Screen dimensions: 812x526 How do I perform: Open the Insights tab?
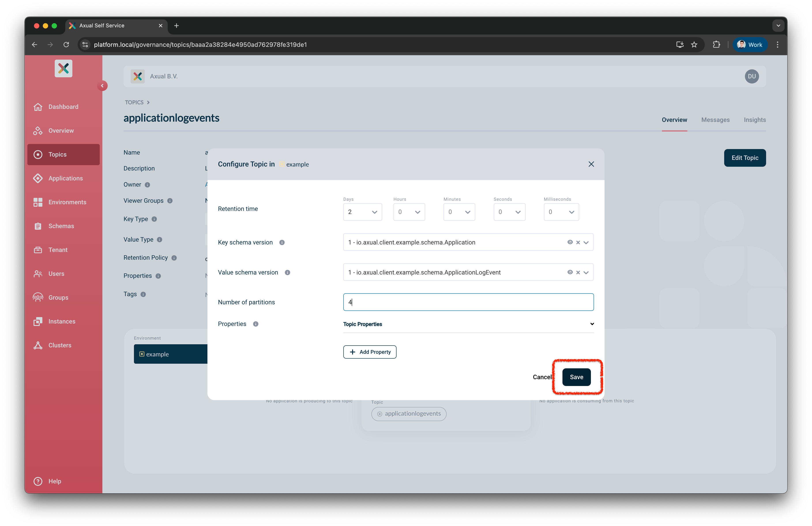pos(755,120)
